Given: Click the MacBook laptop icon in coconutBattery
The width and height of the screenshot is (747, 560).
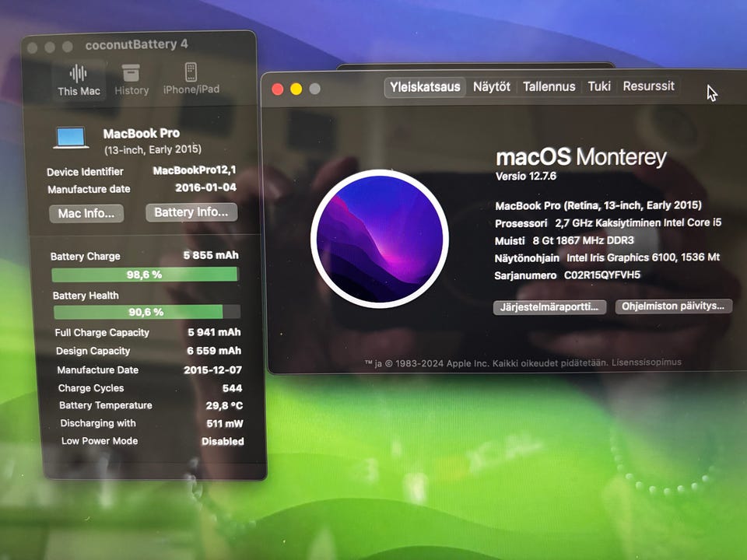Looking at the screenshot, I should point(71,138).
